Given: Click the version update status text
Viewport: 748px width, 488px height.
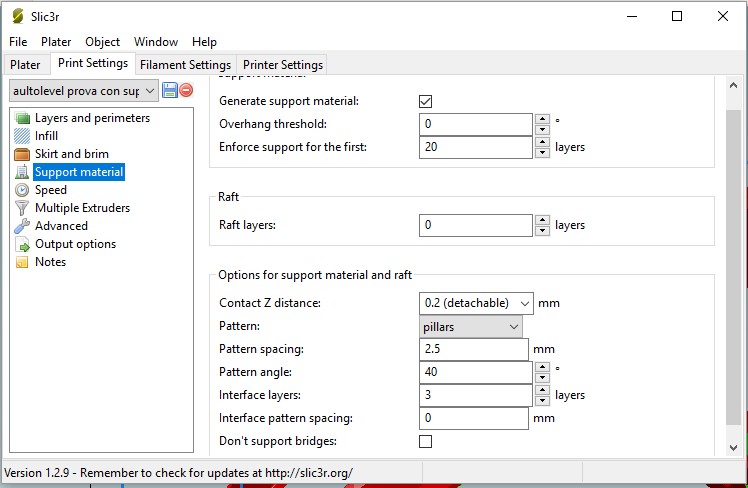Looking at the screenshot, I should (178, 473).
